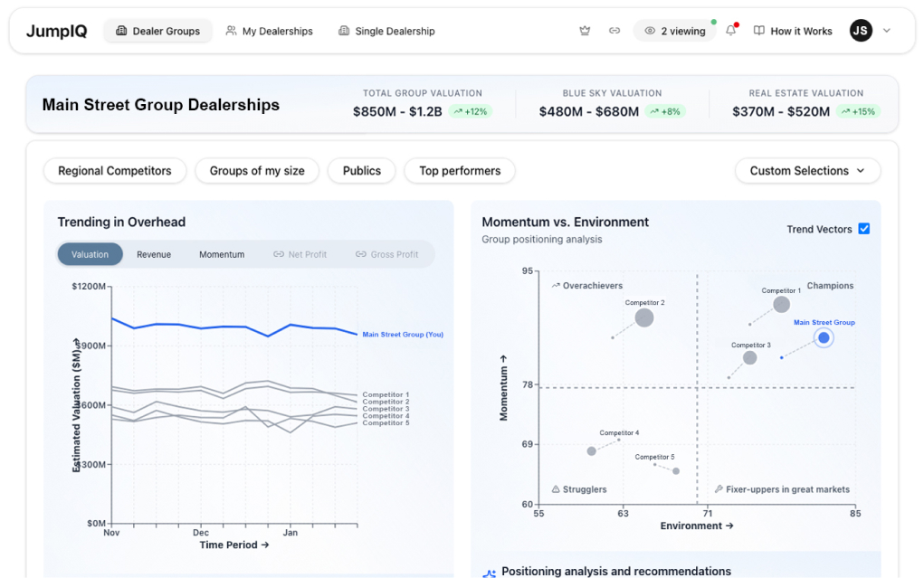Click the copy link icon
This screenshot has height=578, width=924.
[614, 31]
